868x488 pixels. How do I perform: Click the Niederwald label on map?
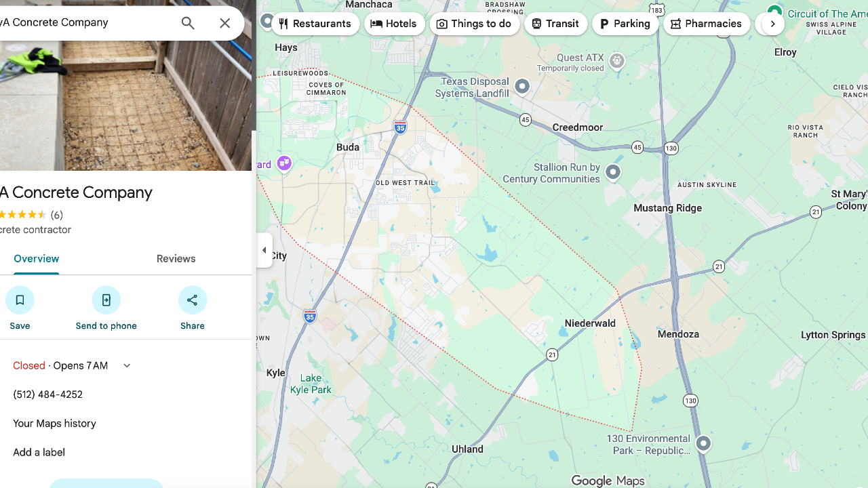[590, 323]
